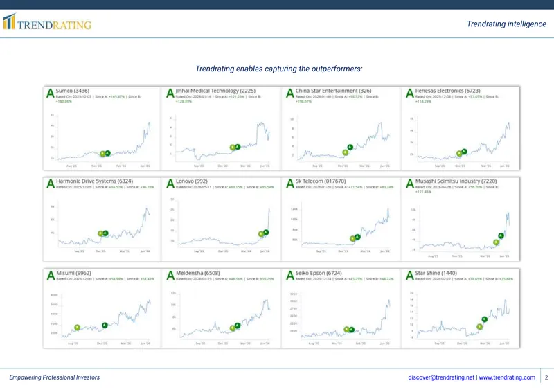This screenshot has width=554, height=392.
Task: Select the "Musashi Seimitsu Industry (7220)" title
Action: 456,181
